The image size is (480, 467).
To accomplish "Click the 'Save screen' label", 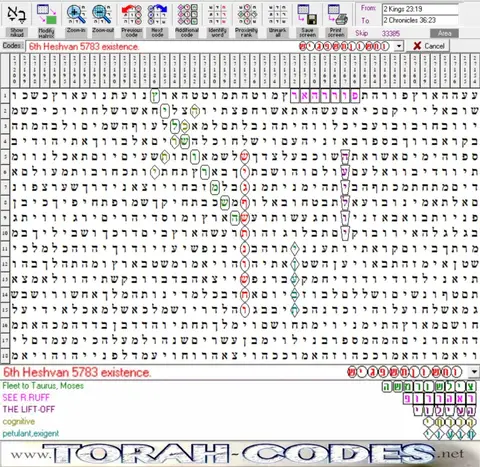I will point(307,32).
